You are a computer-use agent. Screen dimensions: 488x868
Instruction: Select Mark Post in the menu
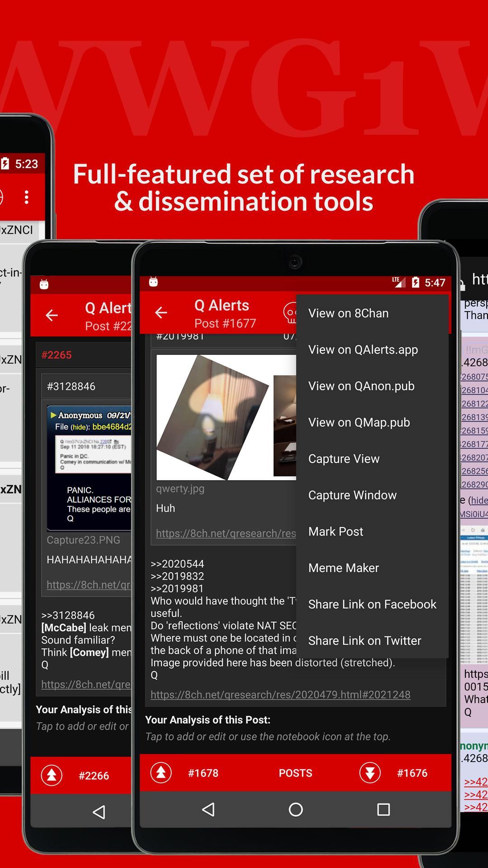click(x=335, y=532)
